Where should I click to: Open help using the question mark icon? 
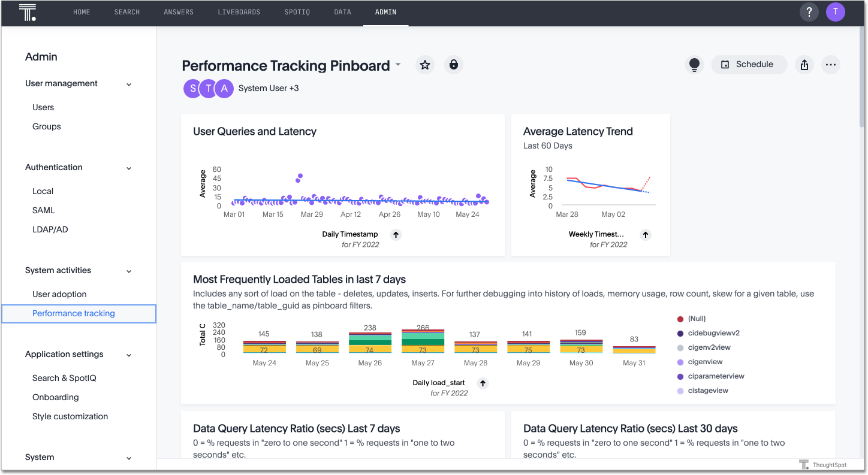click(x=809, y=11)
